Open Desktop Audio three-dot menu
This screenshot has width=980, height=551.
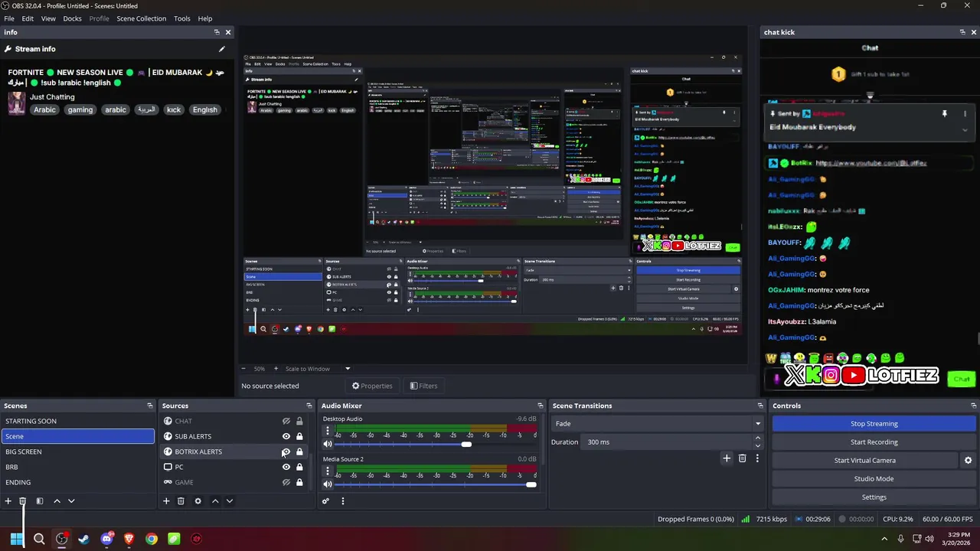[328, 432]
